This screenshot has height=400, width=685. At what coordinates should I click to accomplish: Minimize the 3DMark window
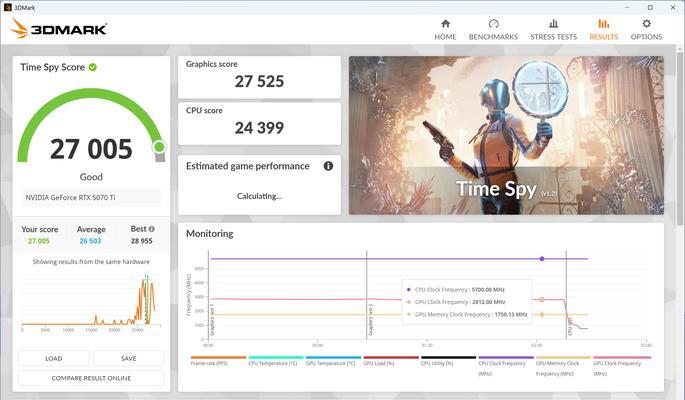[628, 7]
